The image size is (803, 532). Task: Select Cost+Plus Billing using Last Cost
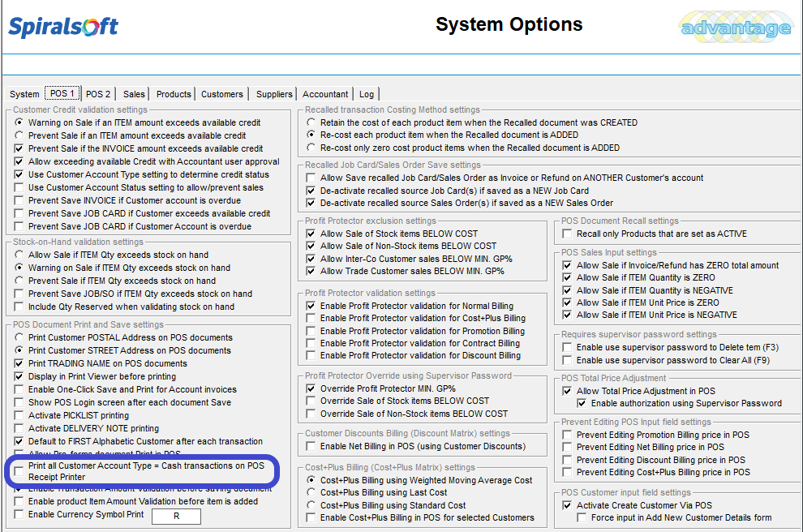311,492
